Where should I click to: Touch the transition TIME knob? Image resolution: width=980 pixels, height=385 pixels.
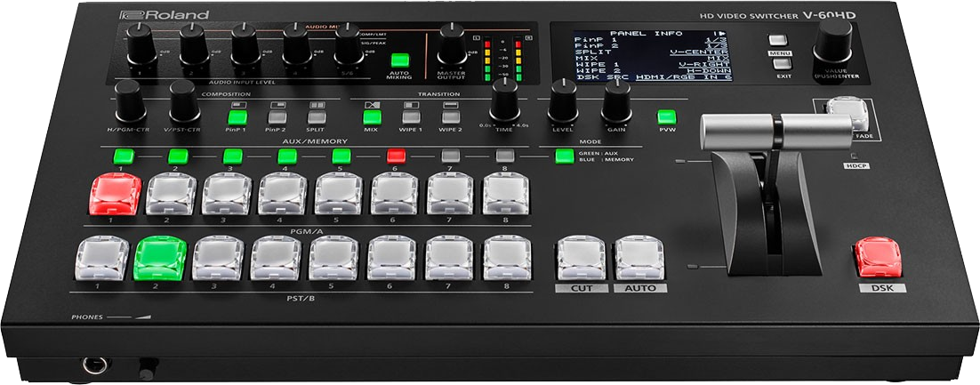(x=505, y=100)
